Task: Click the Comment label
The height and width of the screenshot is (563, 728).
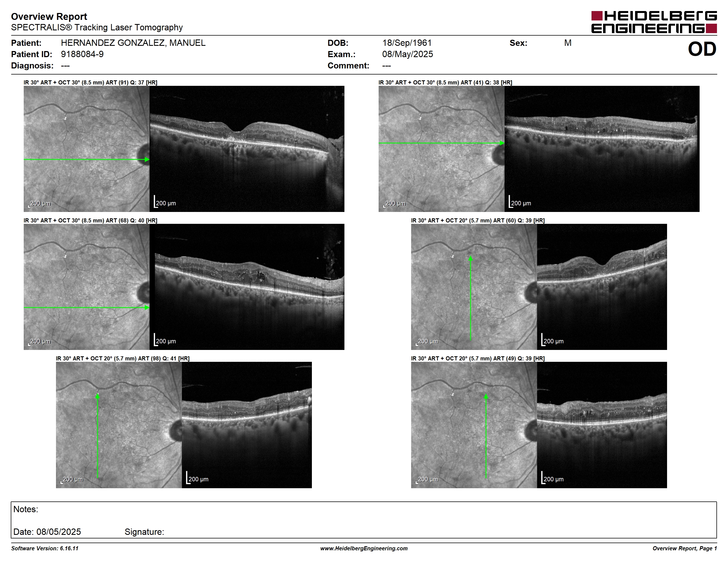Action: [x=348, y=65]
